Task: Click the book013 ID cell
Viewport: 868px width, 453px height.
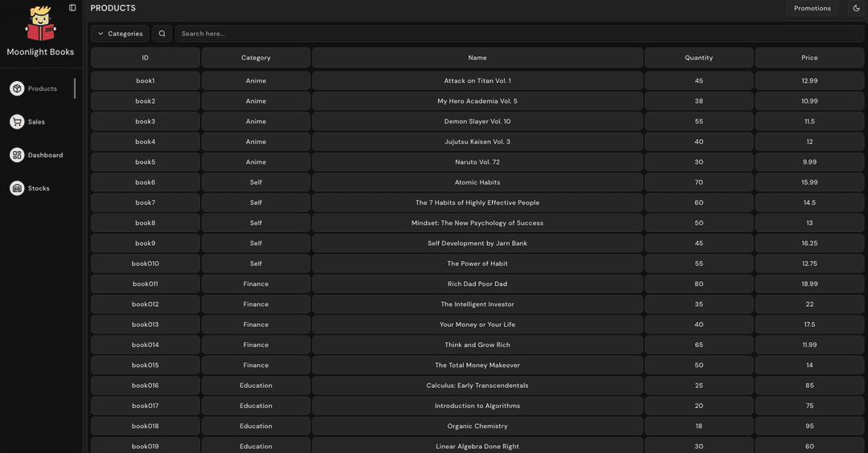Action: (145, 324)
